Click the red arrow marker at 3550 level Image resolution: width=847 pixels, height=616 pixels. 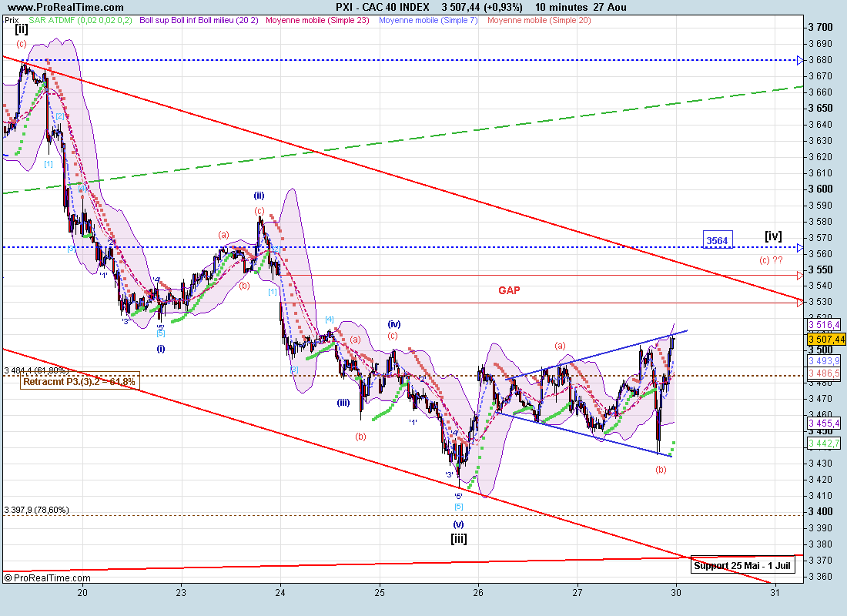point(800,275)
